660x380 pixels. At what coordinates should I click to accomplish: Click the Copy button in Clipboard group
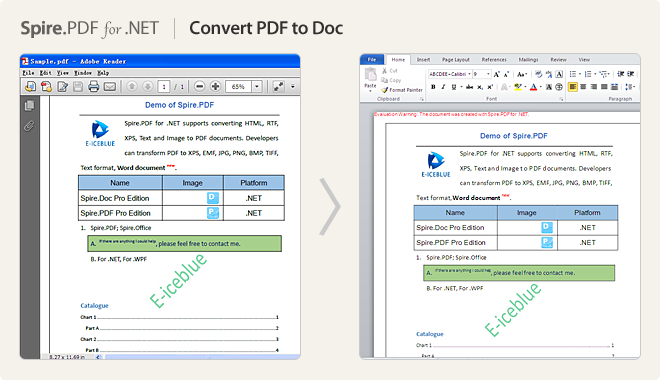[x=391, y=80]
